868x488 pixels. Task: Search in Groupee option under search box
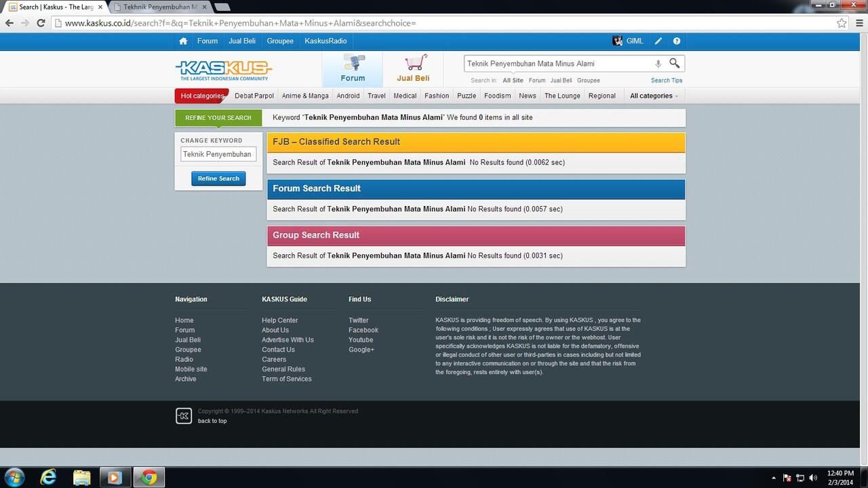tap(589, 80)
